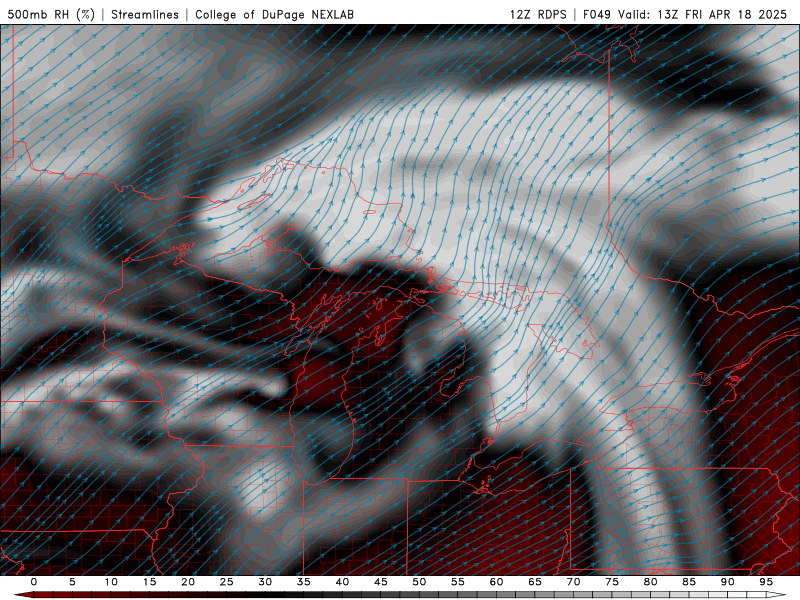Click the '500mb RH (%)' title text
The image size is (800, 600).
(x=51, y=14)
